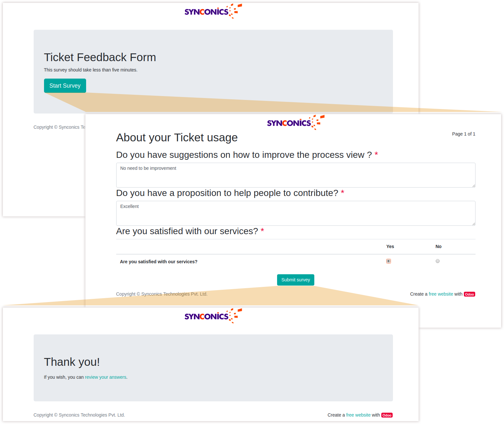The height and width of the screenshot is (424, 504).
Task: Open the review your answers link
Action: click(x=106, y=377)
